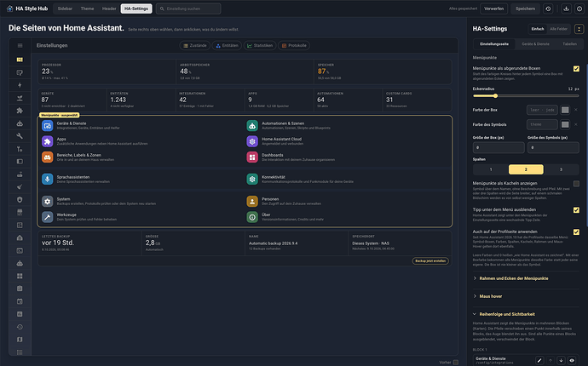Click the round icon button right of download
Viewport: 588px width, 366px height.
click(x=579, y=9)
